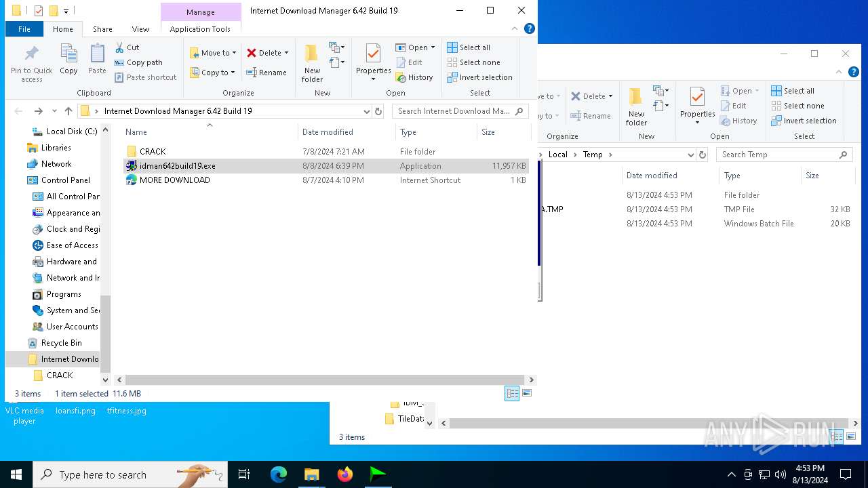Click horizontal scrollbar of front file list

click(324, 380)
